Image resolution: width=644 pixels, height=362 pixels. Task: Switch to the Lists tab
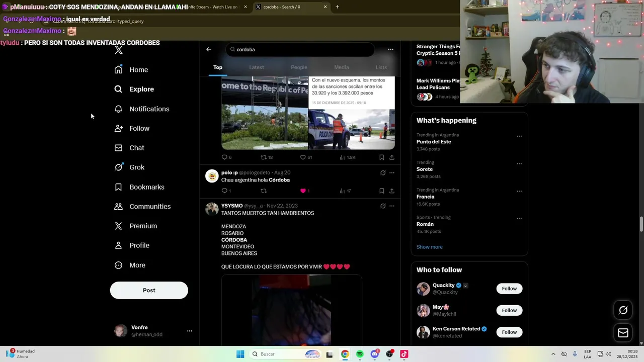pos(381,67)
